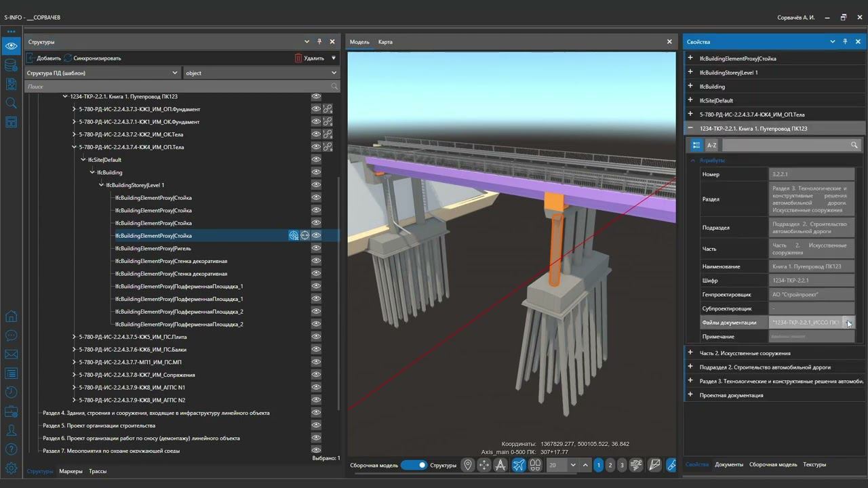Toggle the Сборочная модель / Структуры switch
The height and width of the screenshot is (488, 868).
pos(413,465)
